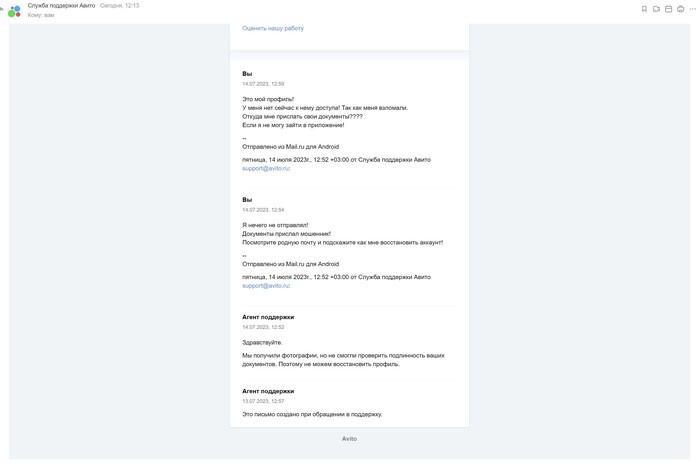Click the text 'Это мой профиль!'

(x=268, y=99)
